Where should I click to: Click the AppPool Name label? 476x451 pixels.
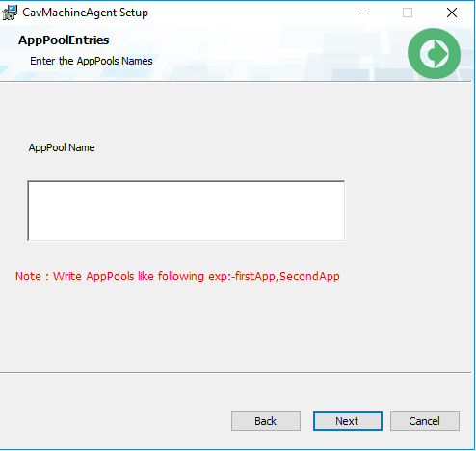point(62,147)
